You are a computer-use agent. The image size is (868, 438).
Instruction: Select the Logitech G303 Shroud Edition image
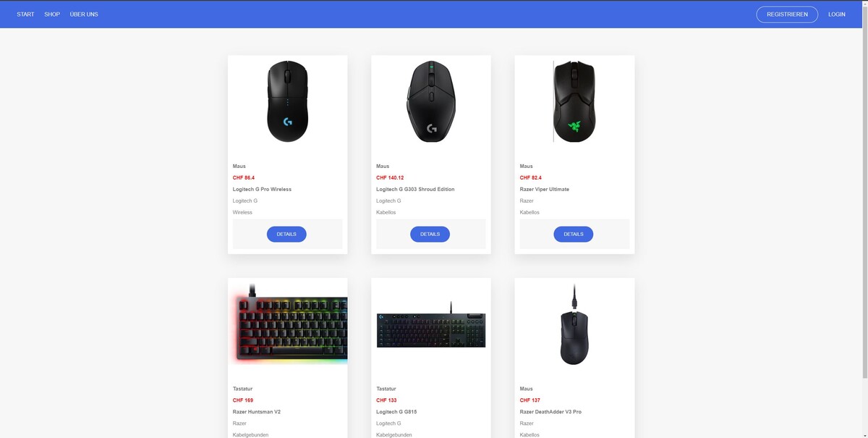tap(431, 101)
